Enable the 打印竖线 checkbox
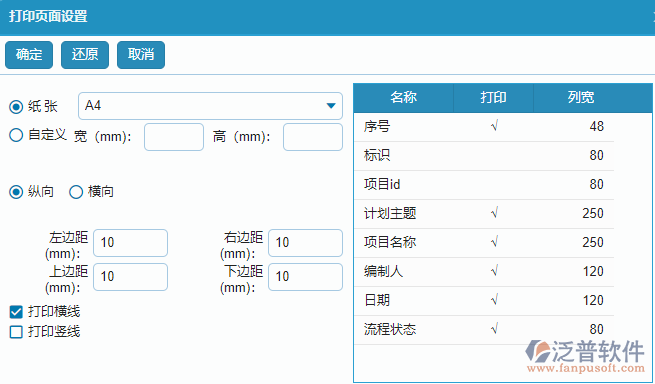The image size is (655, 384). point(16,332)
